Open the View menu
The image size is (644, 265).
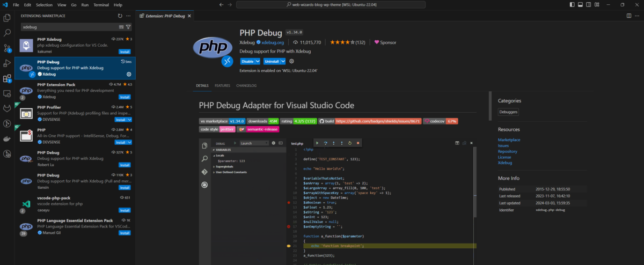pyautogui.click(x=62, y=4)
